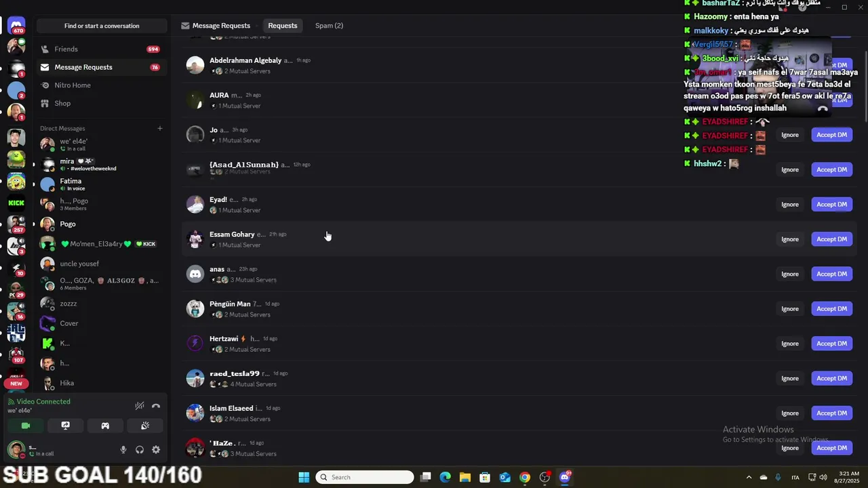
Task: Open Abdelrahman Algebaly request row
Action: coord(519,65)
